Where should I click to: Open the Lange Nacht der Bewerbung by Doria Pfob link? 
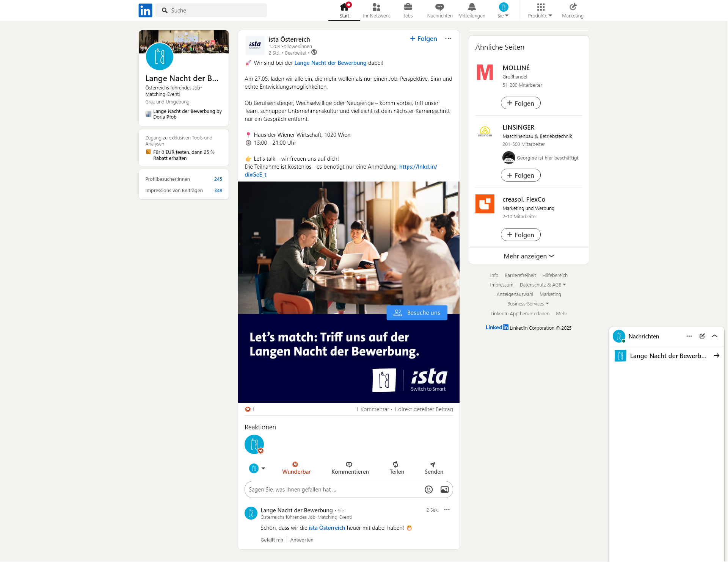pos(187,114)
